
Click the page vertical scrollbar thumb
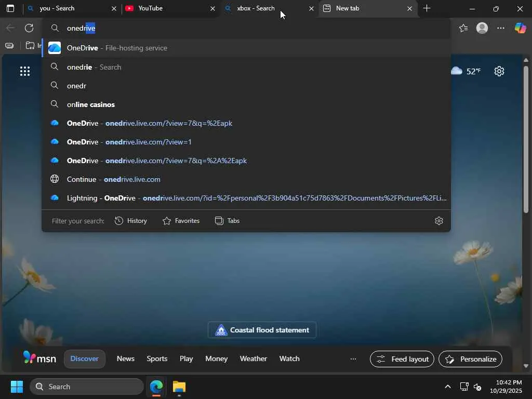point(526,139)
